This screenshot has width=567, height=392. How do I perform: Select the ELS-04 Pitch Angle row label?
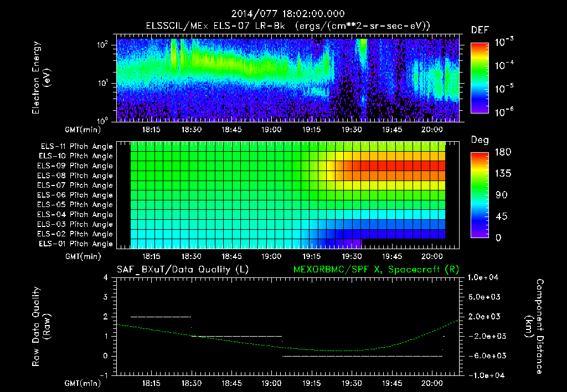point(75,214)
